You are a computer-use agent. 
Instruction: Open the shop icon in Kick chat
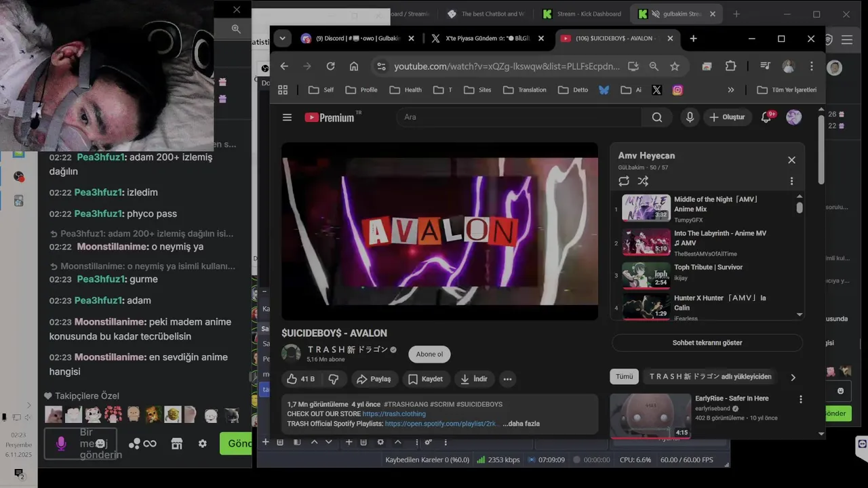click(176, 443)
